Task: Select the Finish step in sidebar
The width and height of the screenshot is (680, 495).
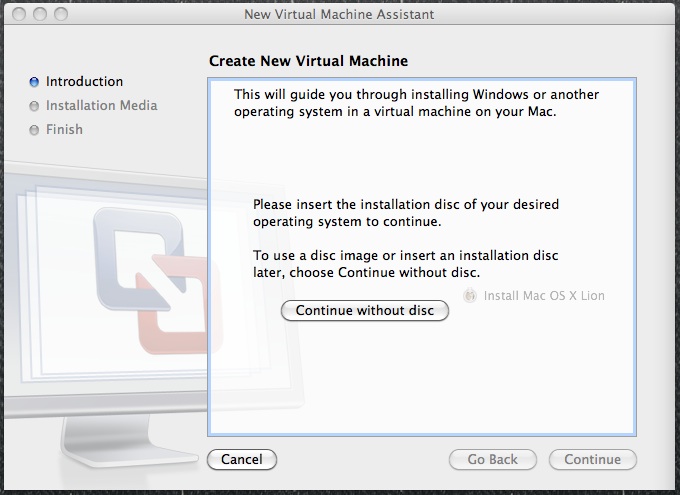Action: pos(64,129)
